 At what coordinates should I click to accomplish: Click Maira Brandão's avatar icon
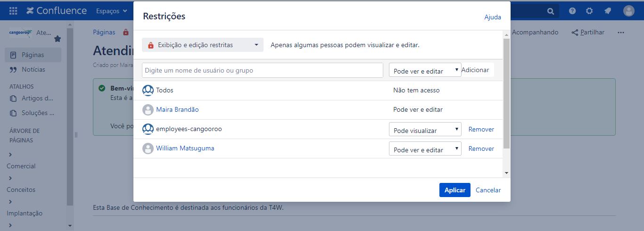pos(148,109)
